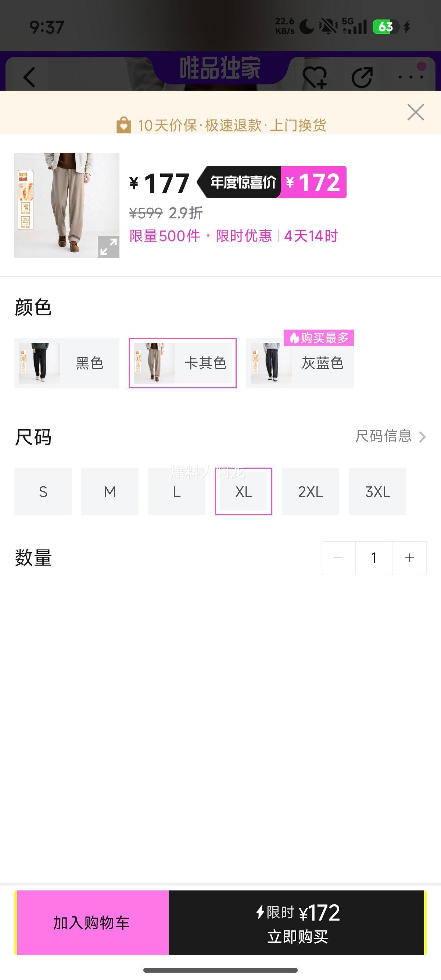Decrease quantity with minus button
Image resolution: width=441 pixels, height=980 pixels.
338,558
